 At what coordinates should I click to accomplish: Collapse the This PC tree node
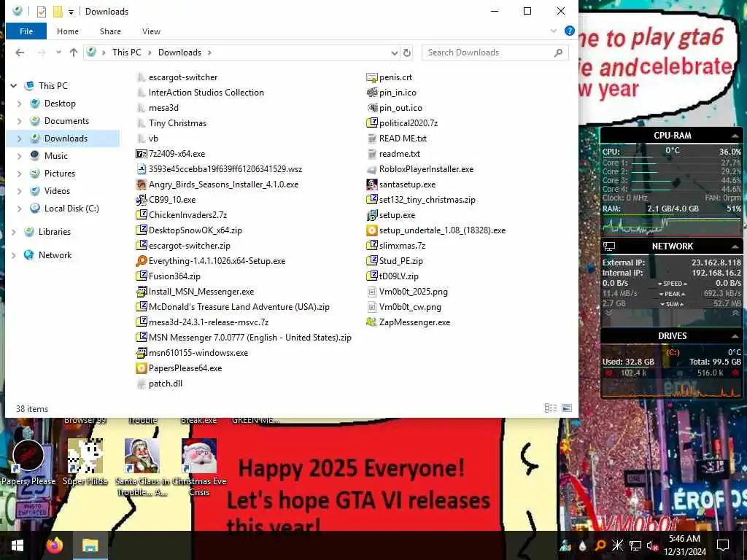pos(14,86)
